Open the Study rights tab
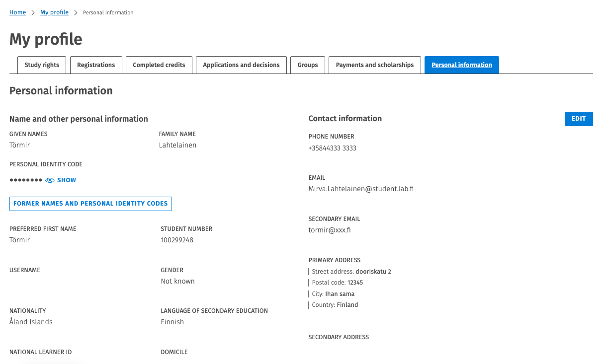The height and width of the screenshot is (364, 607). point(41,65)
